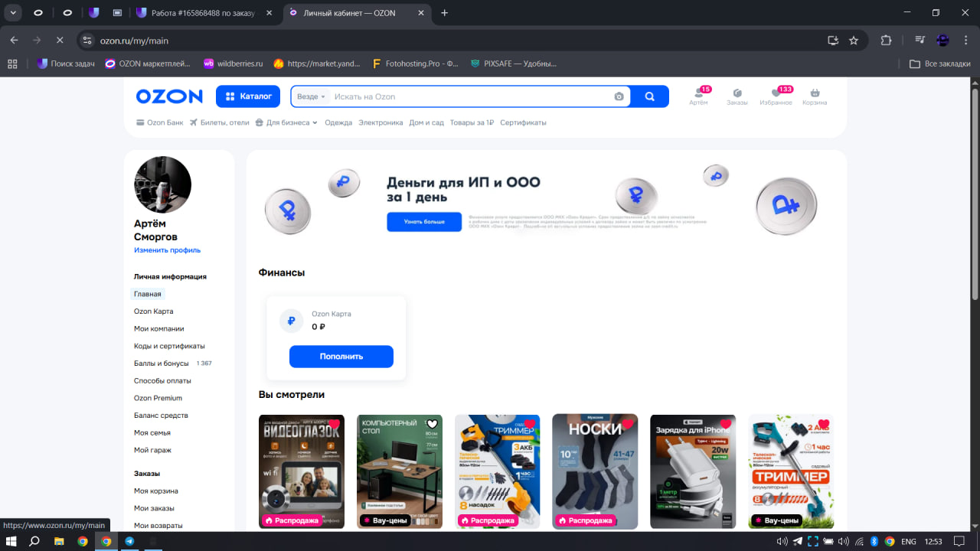The height and width of the screenshot is (551, 980).
Task: Open the Видеоглазок product card
Action: [302, 471]
